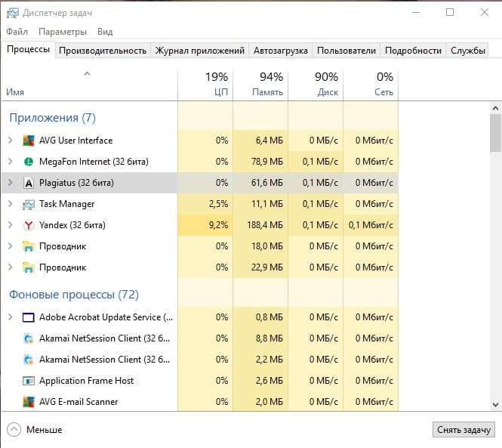Click Plagiatus' 61,6 МБ memory value
The image size is (502, 448).
267,183
